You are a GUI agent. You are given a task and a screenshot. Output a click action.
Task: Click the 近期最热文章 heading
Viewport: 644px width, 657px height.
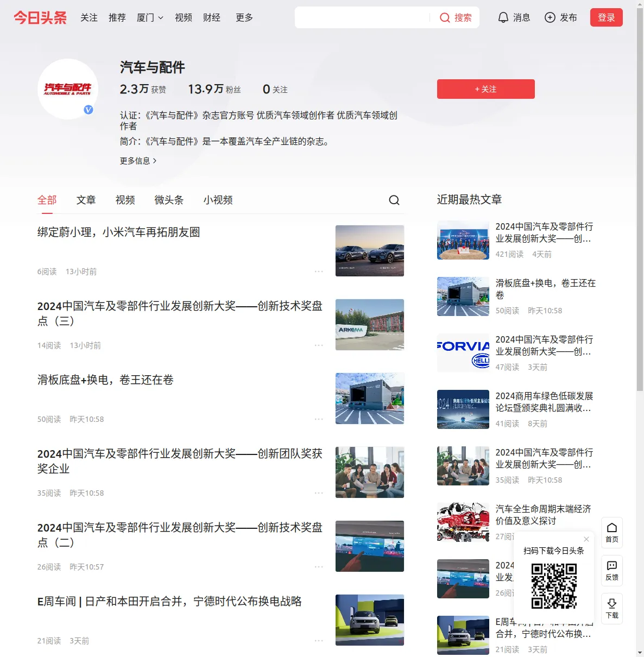point(469,199)
